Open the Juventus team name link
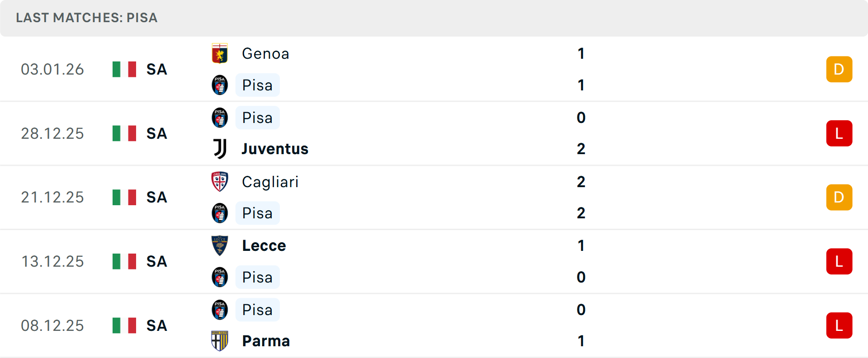The width and height of the screenshot is (868, 358). click(275, 149)
